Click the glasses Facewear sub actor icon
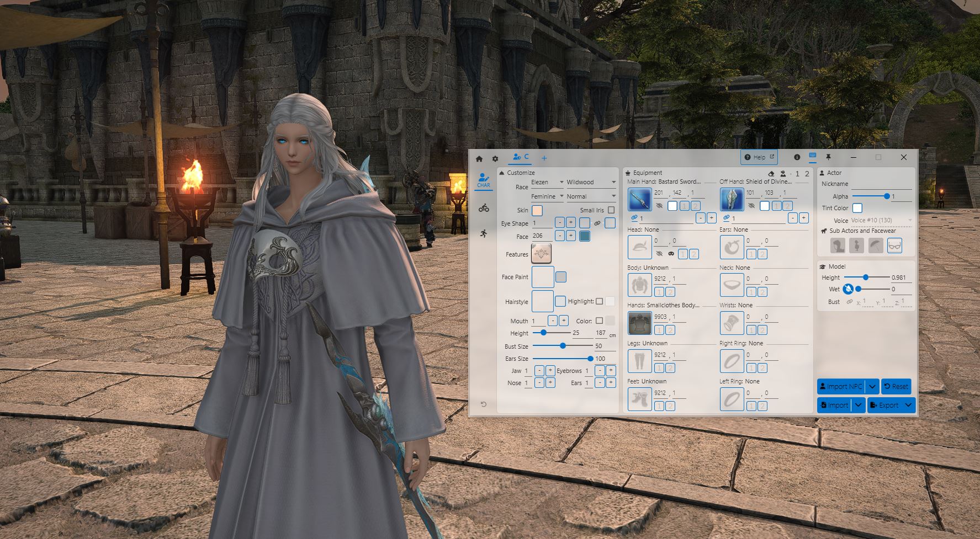Screen dimensions: 980x539 tap(894, 246)
